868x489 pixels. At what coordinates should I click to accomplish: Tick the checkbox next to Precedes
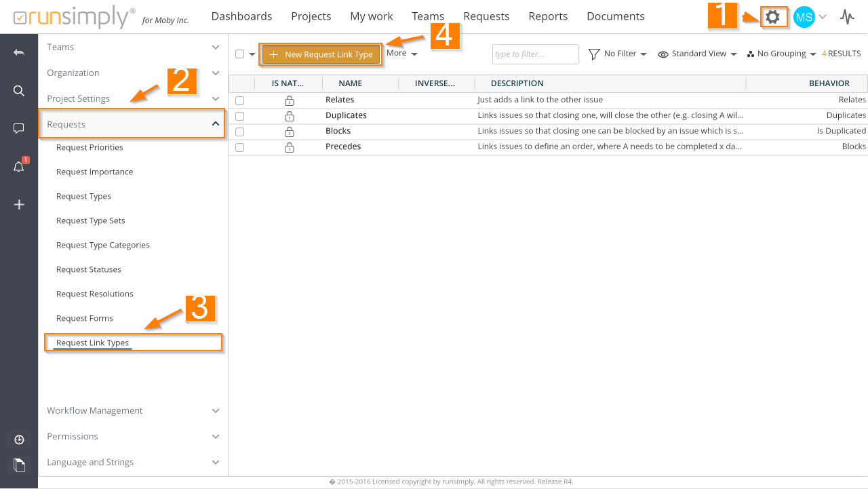tap(239, 147)
